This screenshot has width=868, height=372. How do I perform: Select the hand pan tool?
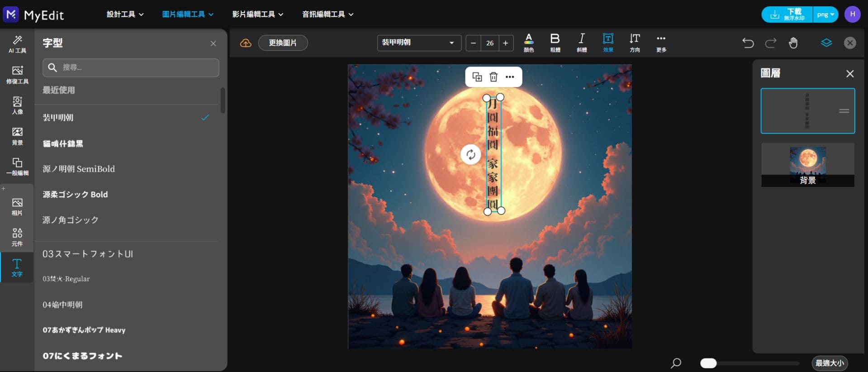[793, 43]
